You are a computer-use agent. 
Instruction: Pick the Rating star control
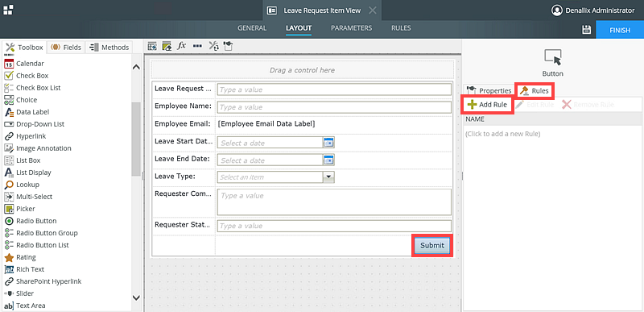(20, 257)
